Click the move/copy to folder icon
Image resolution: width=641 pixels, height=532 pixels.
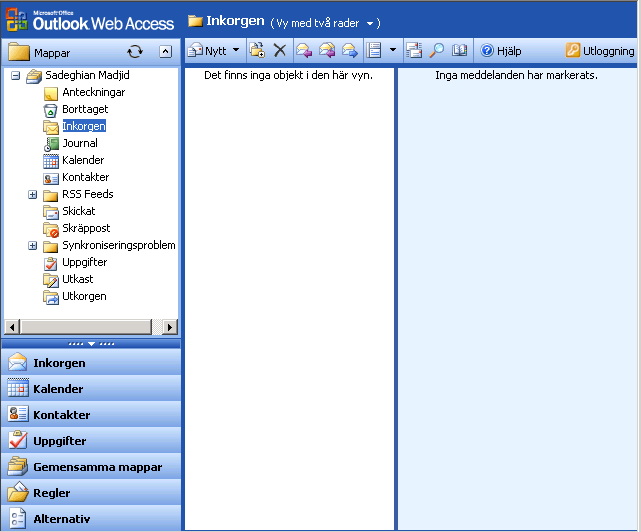pyautogui.click(x=257, y=50)
